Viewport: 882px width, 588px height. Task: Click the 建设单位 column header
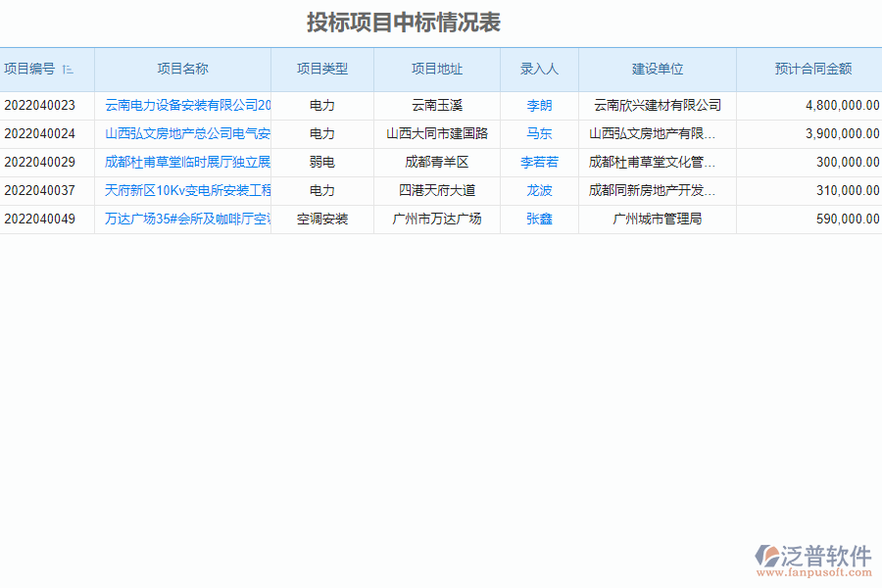point(658,70)
